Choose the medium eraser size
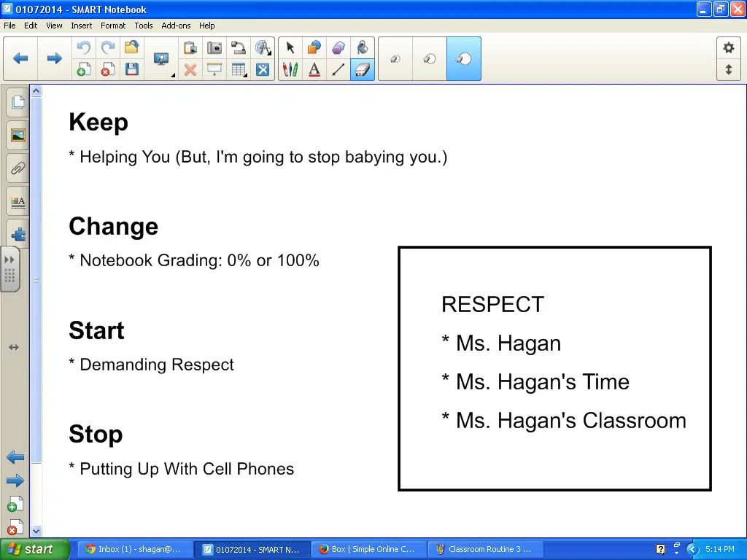The image size is (747, 560). click(x=430, y=58)
